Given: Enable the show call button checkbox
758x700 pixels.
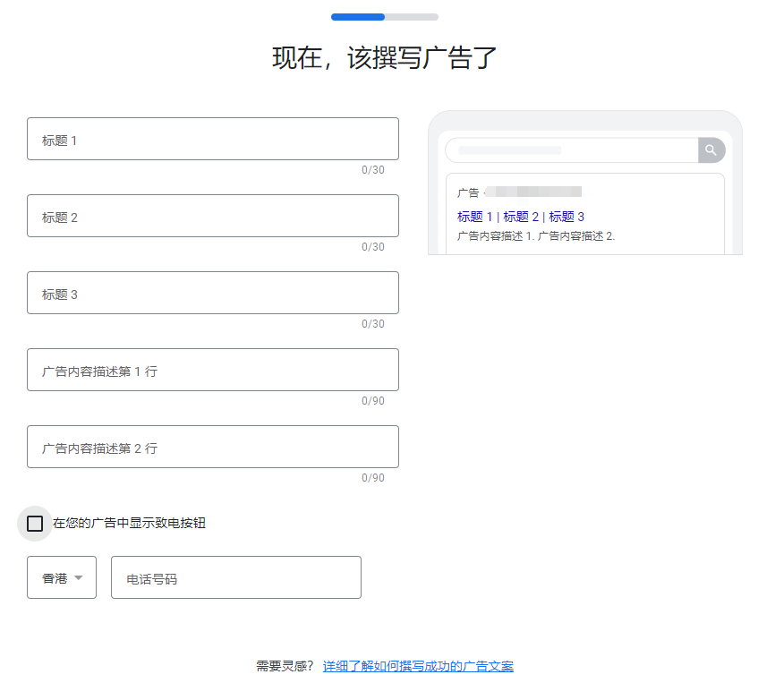Looking at the screenshot, I should pyautogui.click(x=34, y=523).
